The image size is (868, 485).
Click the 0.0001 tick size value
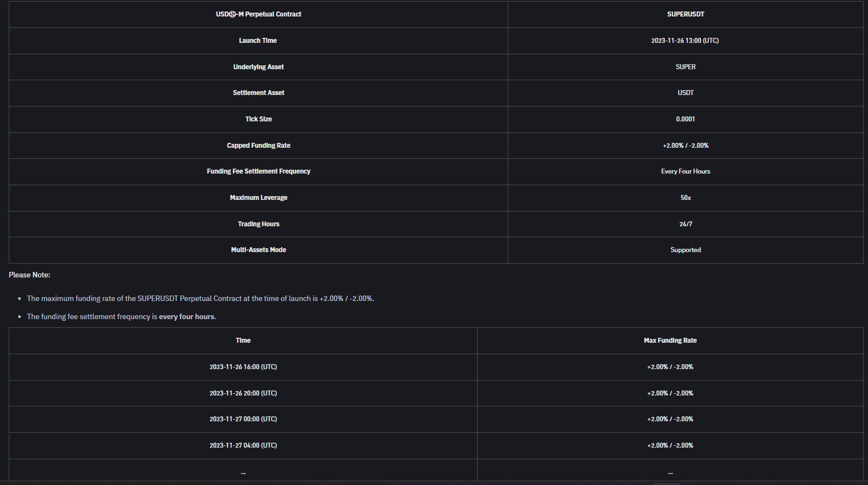point(685,119)
